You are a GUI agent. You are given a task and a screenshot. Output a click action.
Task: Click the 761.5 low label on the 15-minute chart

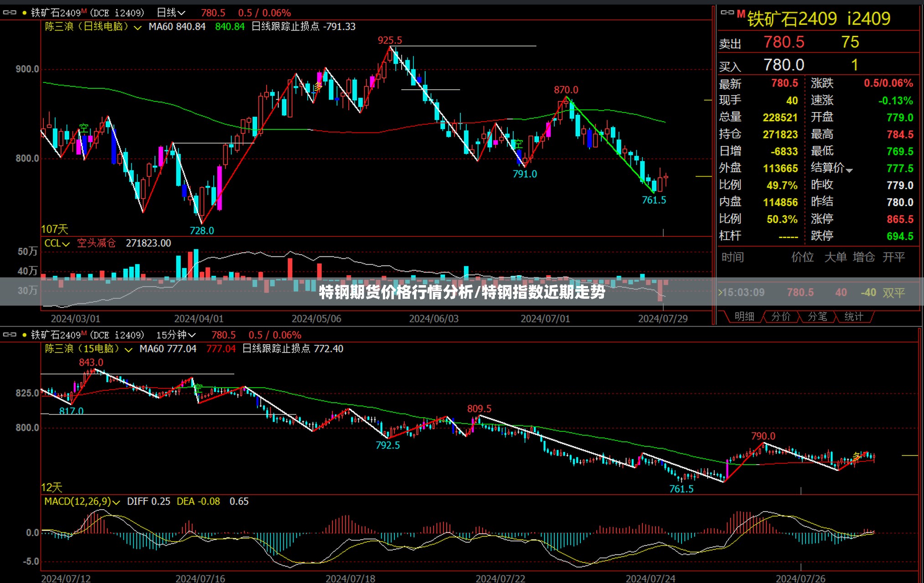[681, 489]
